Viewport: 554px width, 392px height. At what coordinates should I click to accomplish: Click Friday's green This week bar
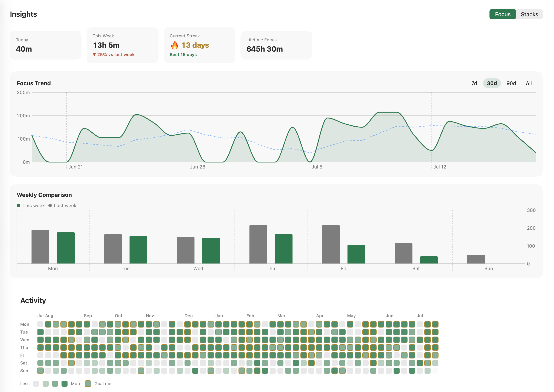tap(356, 254)
